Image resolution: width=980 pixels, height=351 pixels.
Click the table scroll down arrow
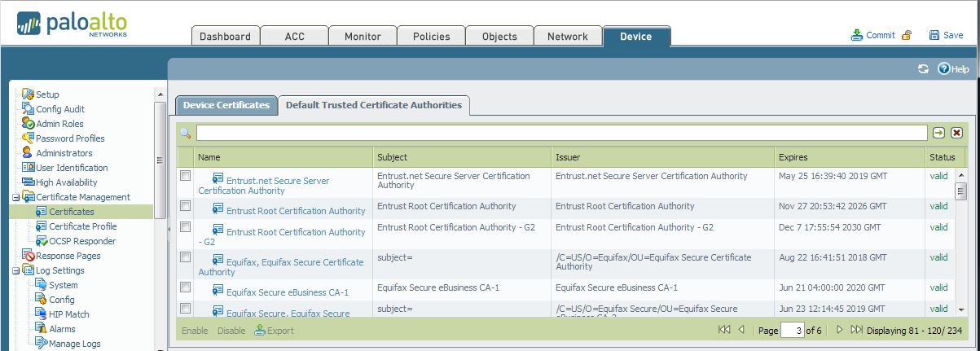(x=960, y=309)
